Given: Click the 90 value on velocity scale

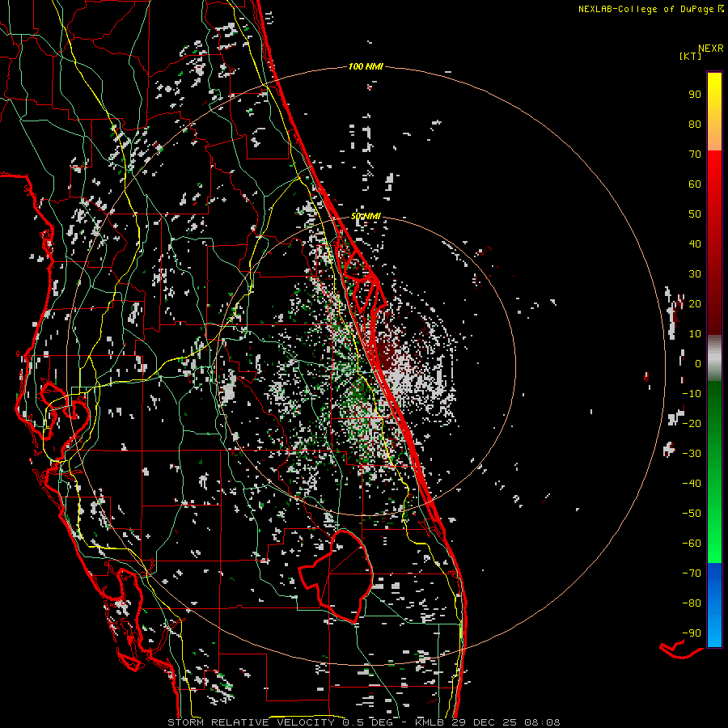Looking at the screenshot, I should pyautogui.click(x=694, y=94).
